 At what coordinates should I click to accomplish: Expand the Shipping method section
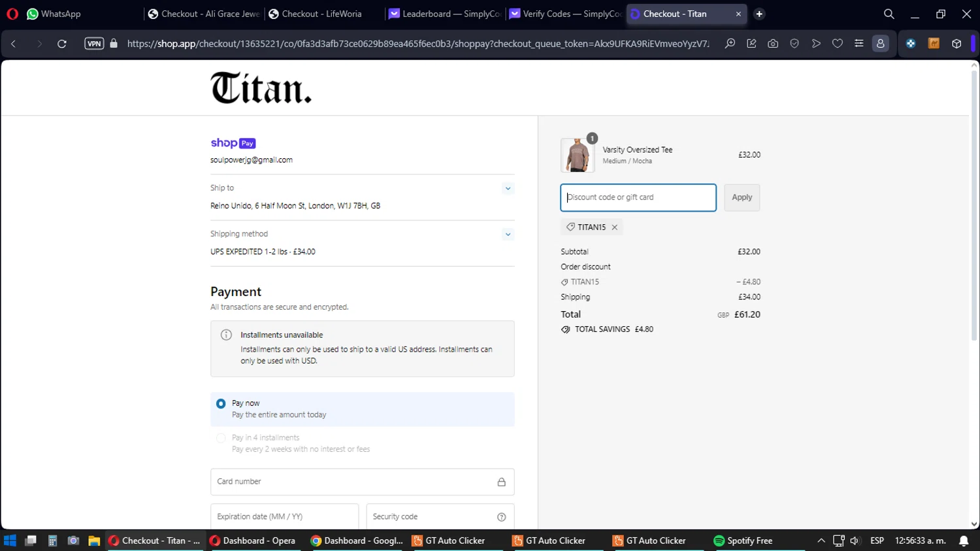pyautogui.click(x=508, y=234)
